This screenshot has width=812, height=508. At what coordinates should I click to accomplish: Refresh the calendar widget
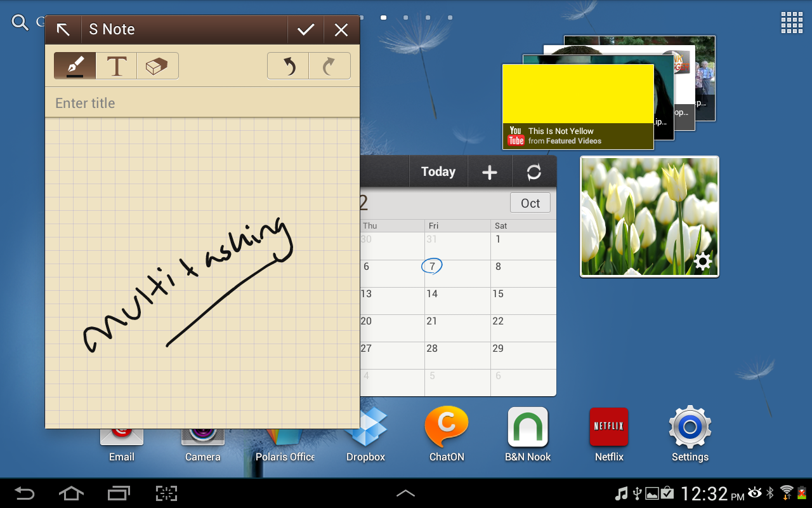534,171
